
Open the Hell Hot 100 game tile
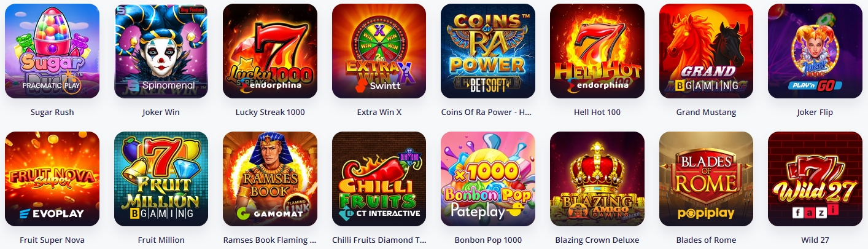(597, 51)
